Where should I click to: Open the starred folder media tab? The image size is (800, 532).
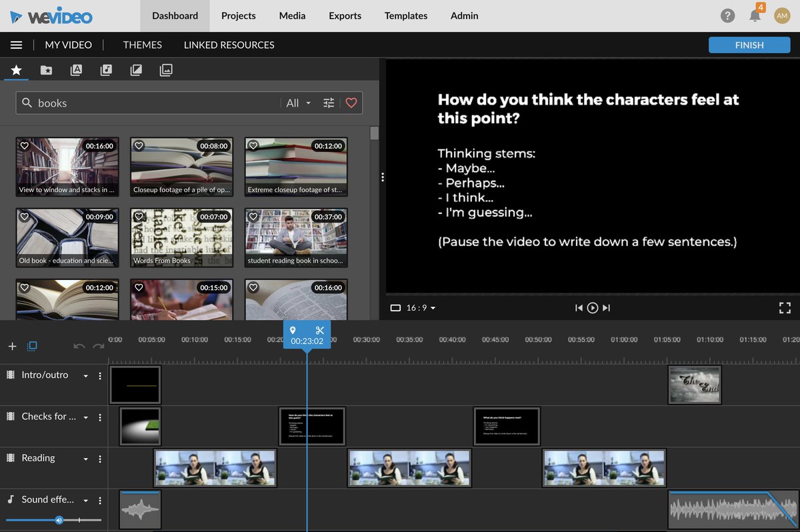coord(46,69)
